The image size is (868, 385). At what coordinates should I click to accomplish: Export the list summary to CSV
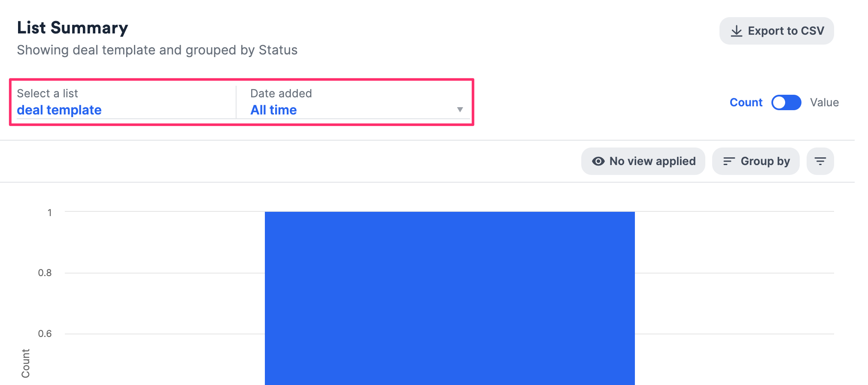776,30
